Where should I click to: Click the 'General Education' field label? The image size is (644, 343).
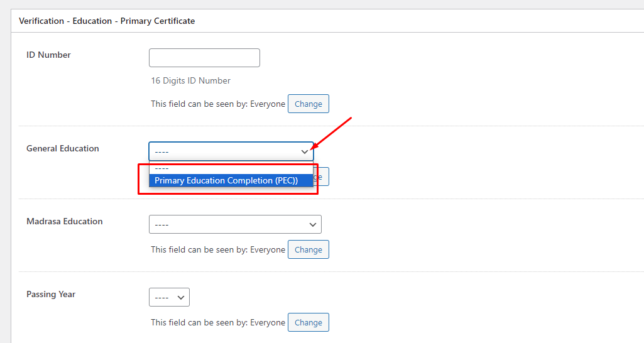(x=63, y=149)
